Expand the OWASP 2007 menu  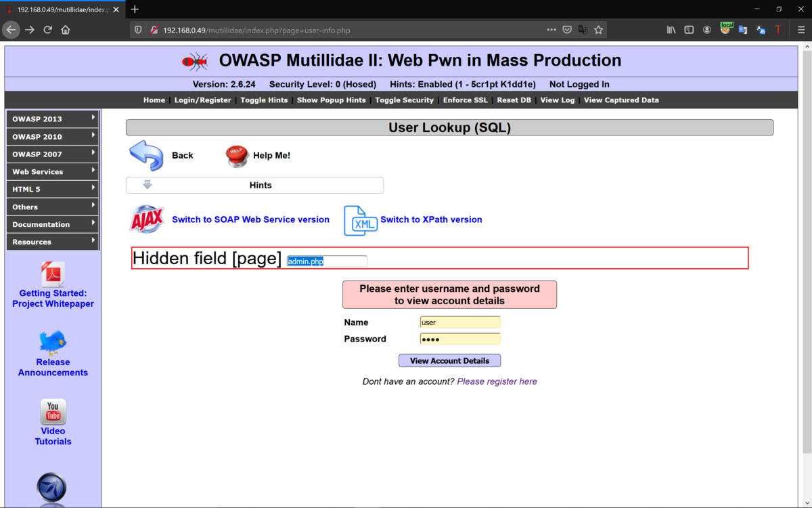[x=53, y=154]
